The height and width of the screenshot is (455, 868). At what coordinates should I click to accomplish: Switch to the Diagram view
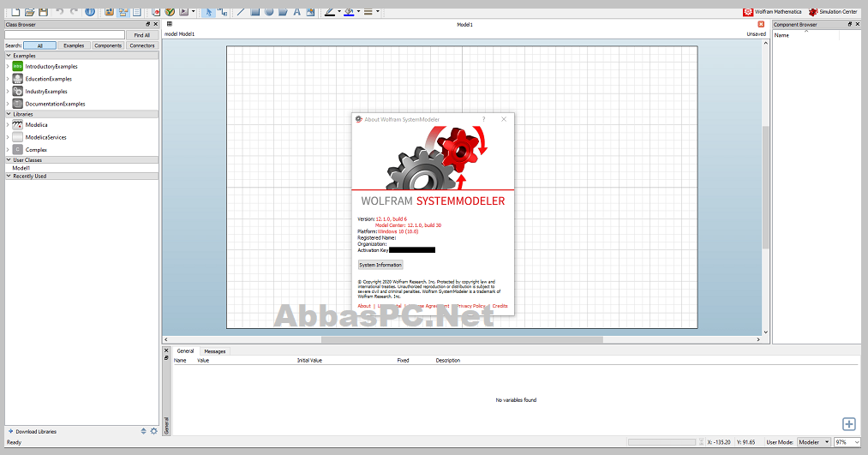click(123, 12)
